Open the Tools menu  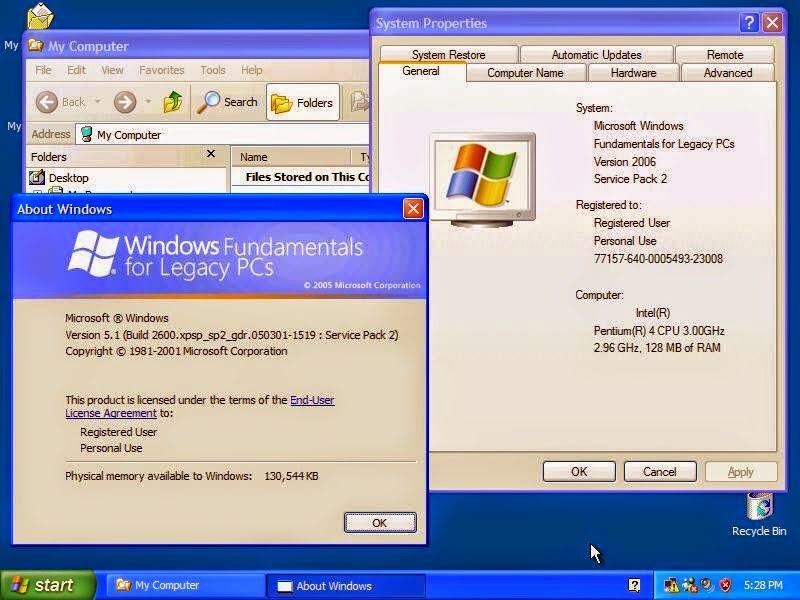tap(212, 70)
